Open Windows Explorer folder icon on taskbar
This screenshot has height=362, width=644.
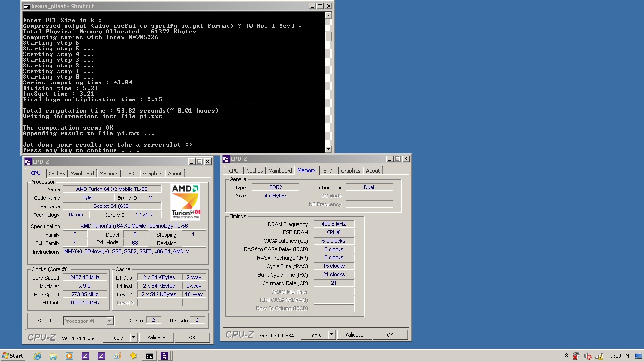[x=53, y=356]
